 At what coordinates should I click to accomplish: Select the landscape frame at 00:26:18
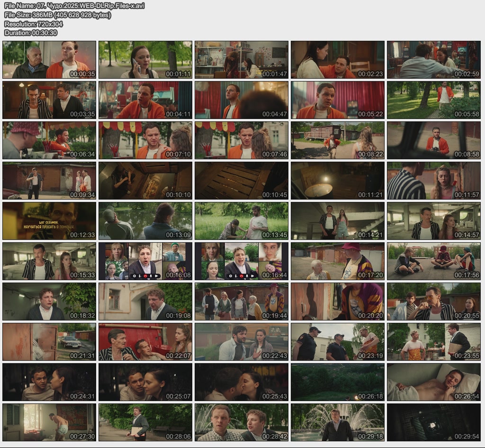click(x=338, y=382)
